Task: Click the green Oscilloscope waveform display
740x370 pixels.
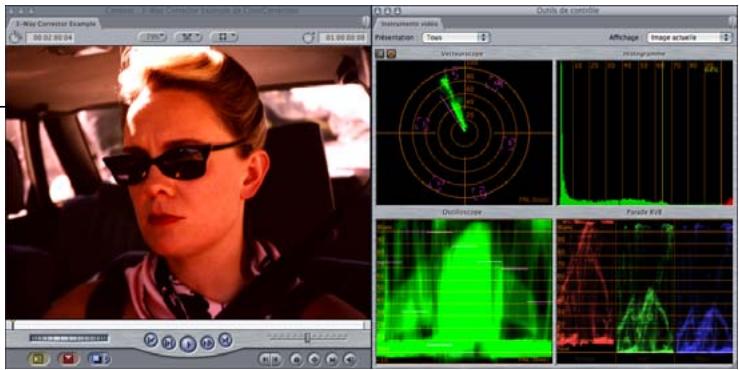Action: coord(464,290)
